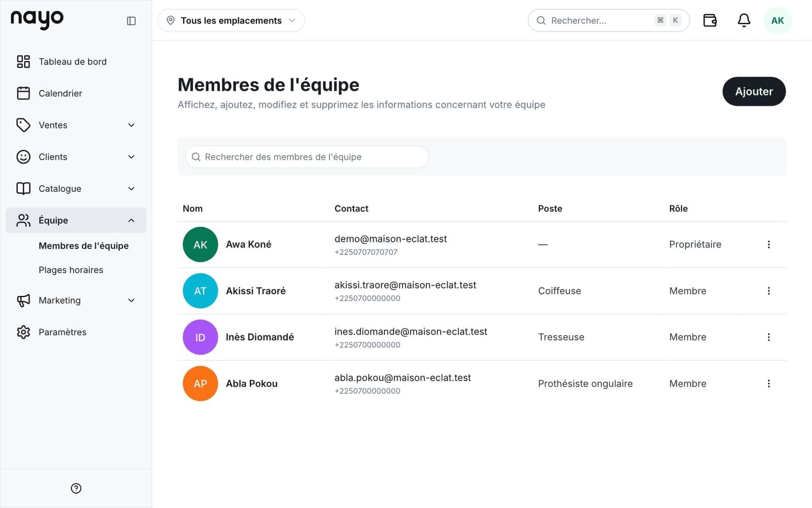Open actions menu for Akissi Traoré
The image size is (812, 508).
(769, 291)
